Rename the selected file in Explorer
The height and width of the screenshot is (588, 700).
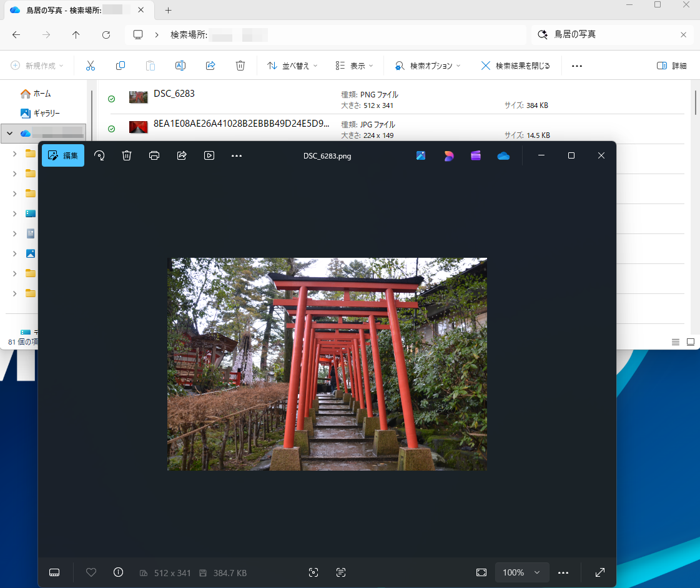[180, 66]
